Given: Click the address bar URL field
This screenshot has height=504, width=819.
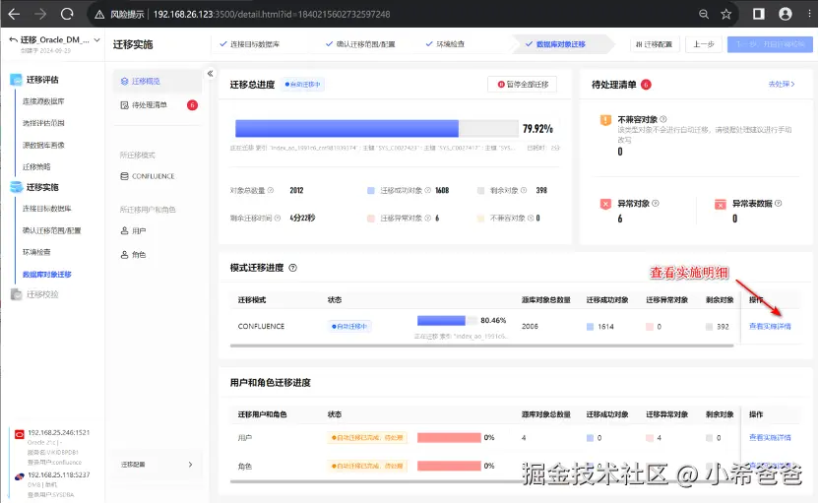Looking at the screenshot, I should tap(271, 14).
